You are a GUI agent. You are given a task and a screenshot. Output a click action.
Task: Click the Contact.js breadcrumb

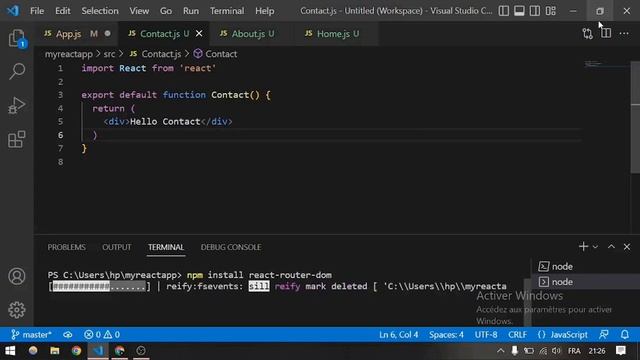[x=155, y=54]
